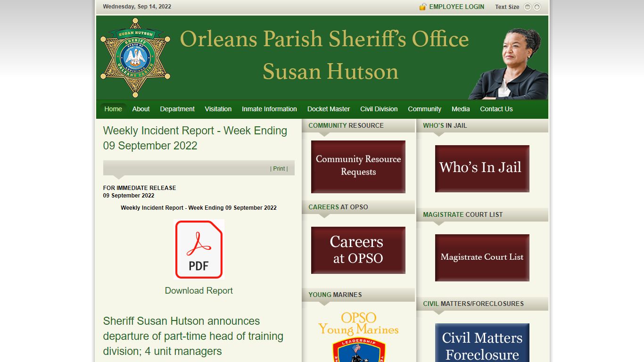Click the Print link
The height and width of the screenshot is (362, 644).
[279, 169]
